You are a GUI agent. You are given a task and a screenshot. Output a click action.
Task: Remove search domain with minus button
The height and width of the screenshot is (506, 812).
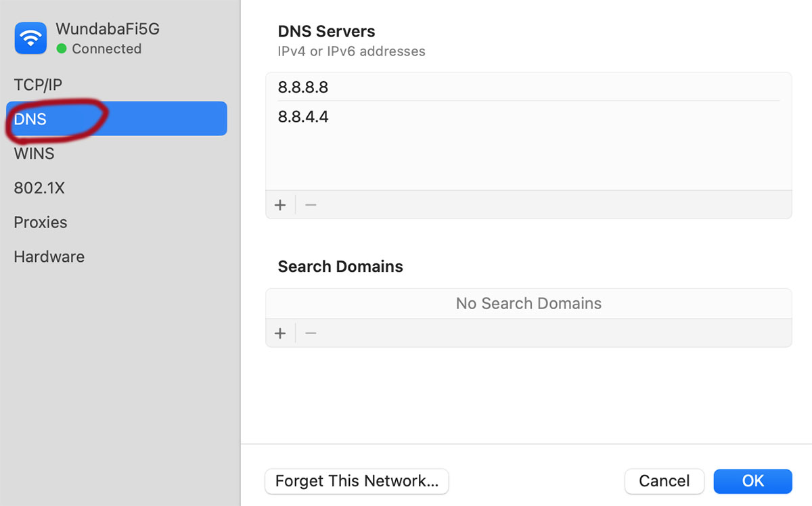point(311,333)
